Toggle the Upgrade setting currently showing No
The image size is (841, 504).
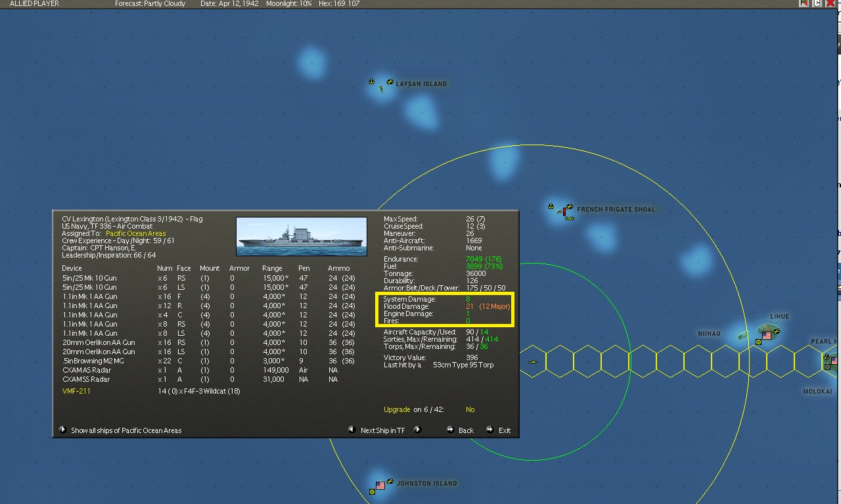pos(470,409)
